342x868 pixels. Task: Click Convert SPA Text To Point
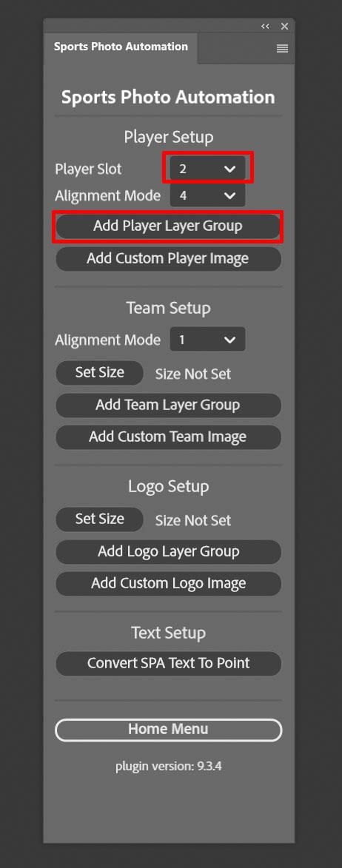coord(168,663)
